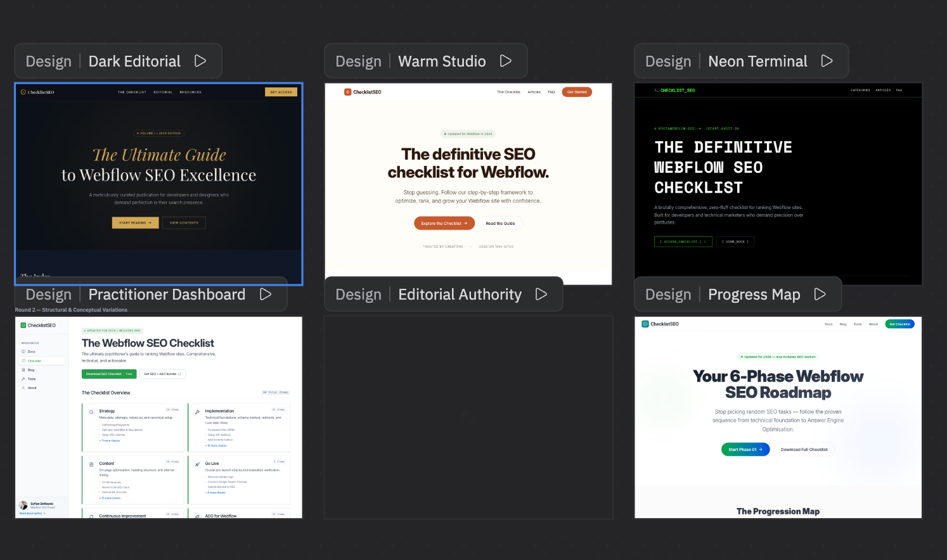The image size is (947, 560).
Task: Select the Progress Map frame label
Action: coord(754,295)
